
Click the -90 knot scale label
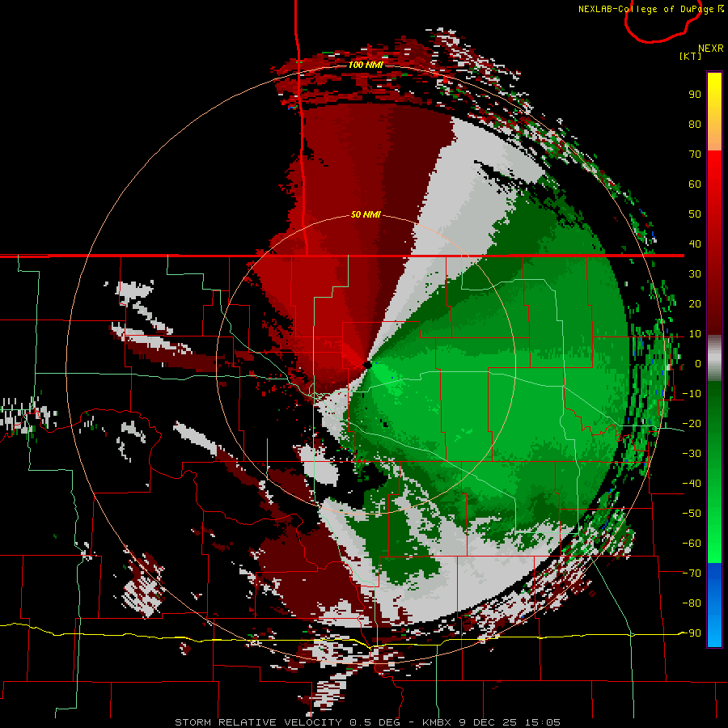692,633
